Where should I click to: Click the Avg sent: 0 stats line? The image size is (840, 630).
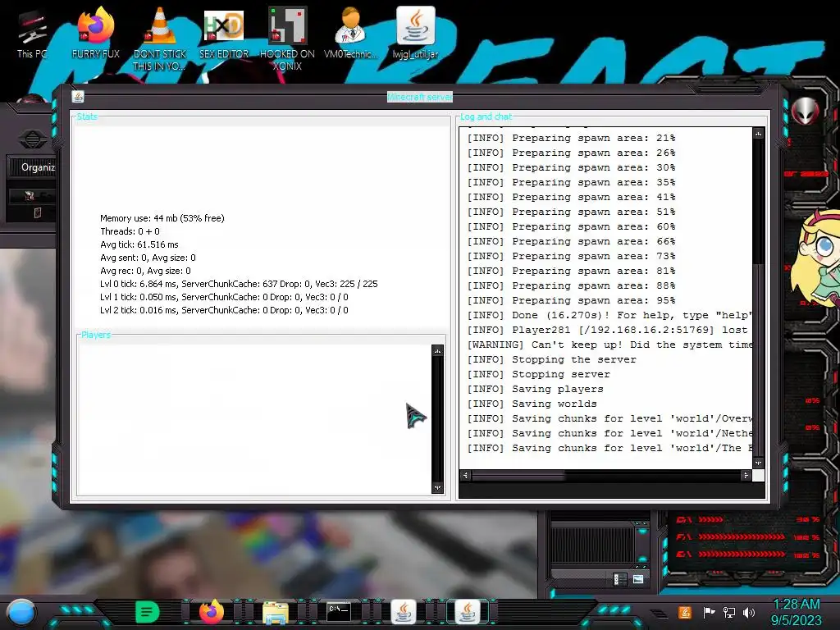coord(148,258)
